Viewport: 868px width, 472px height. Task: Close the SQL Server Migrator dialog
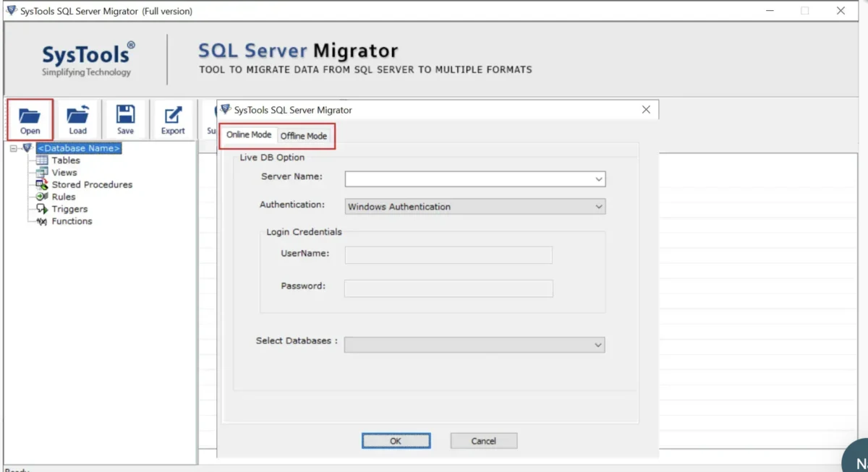coord(646,110)
